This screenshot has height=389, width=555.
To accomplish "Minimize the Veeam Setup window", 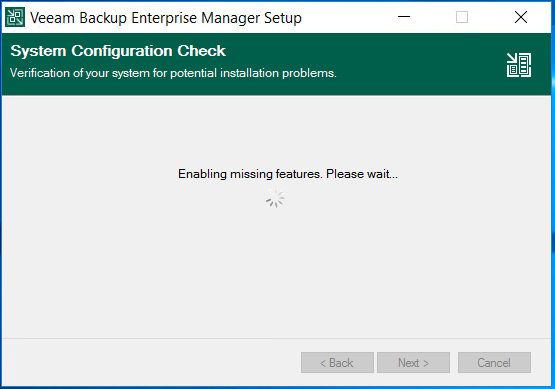I will pyautogui.click(x=404, y=17).
